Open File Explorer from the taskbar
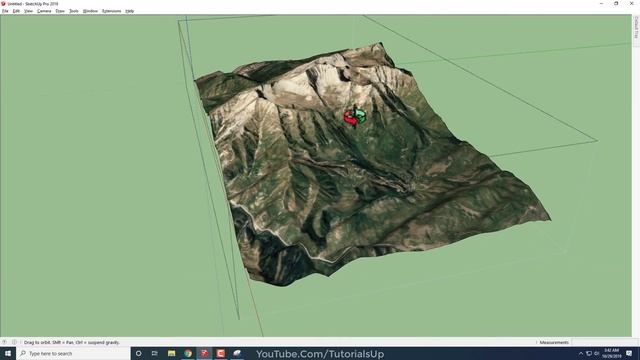Image resolution: width=640 pixels, height=360 pixels. tap(171, 353)
